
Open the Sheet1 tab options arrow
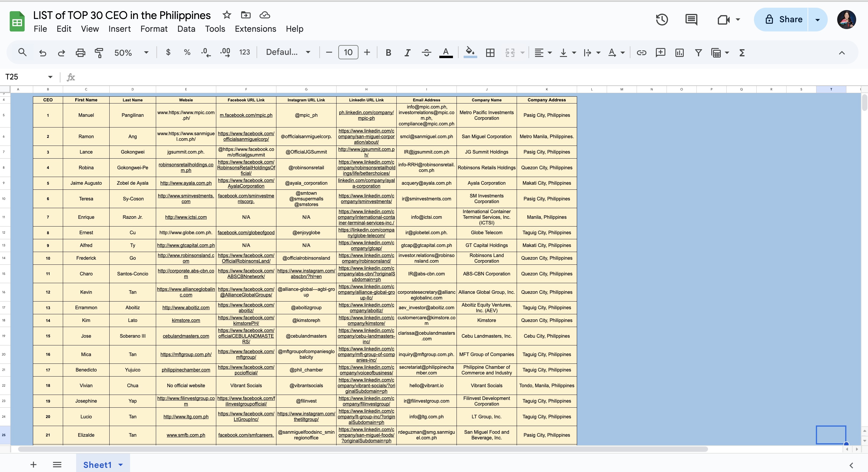[x=121, y=465]
